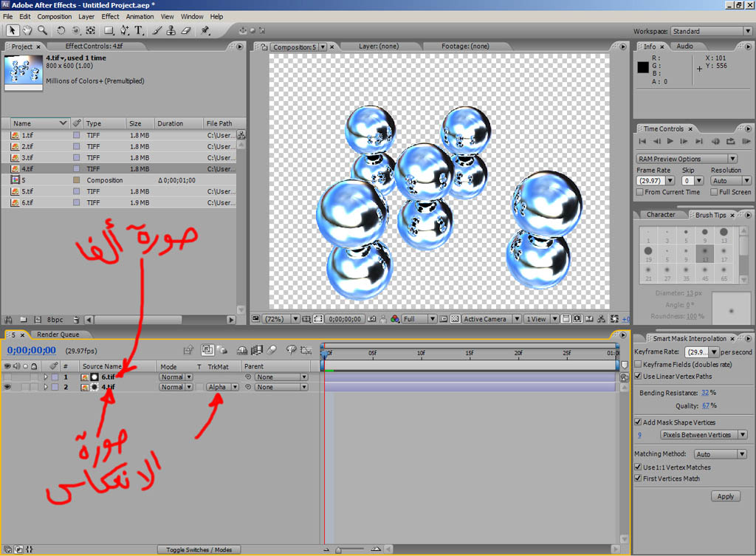Select the Eraser tool
The width and height of the screenshot is (756, 556).
click(x=186, y=30)
